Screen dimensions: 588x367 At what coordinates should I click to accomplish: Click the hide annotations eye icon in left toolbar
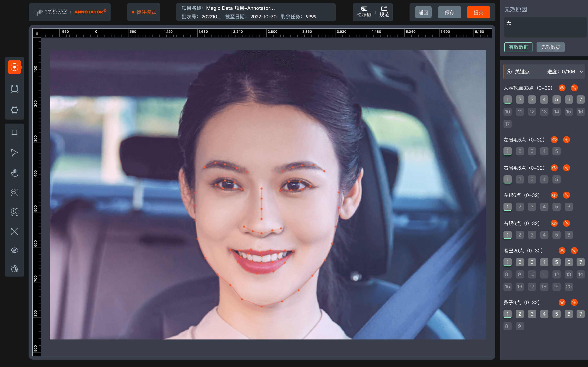[14, 250]
